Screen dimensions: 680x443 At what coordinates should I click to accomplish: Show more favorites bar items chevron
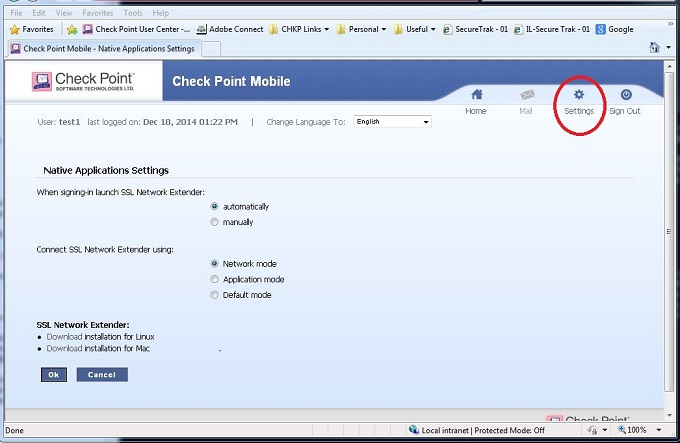click(x=670, y=24)
